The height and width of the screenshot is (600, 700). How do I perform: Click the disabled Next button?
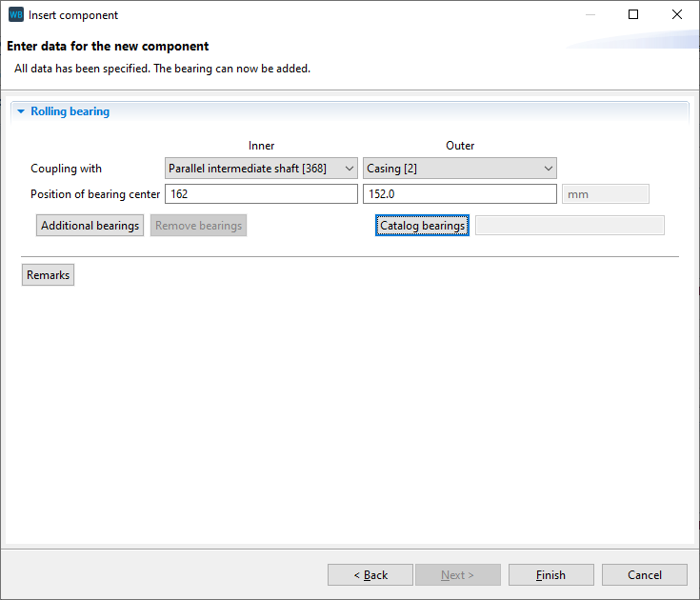[458, 575]
